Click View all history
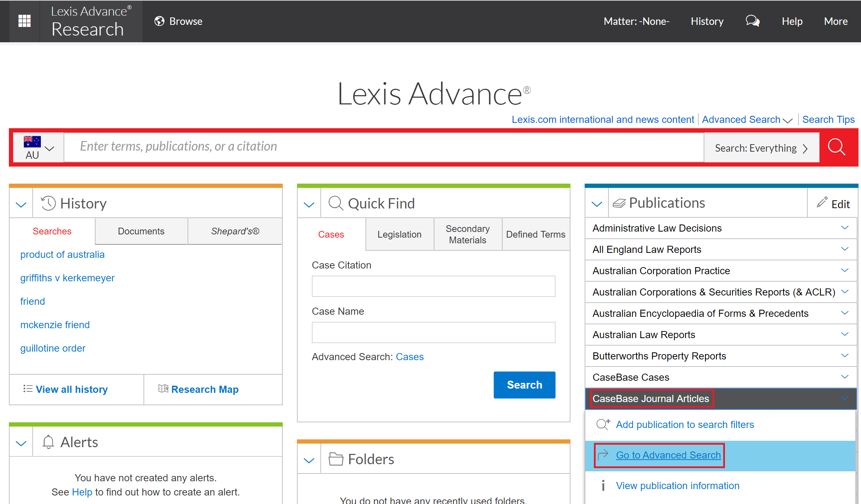Image resolution: width=861 pixels, height=504 pixels. (72, 389)
